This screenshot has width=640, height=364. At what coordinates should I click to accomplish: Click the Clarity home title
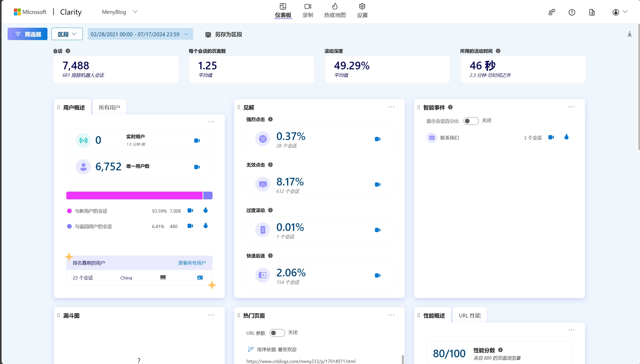click(71, 12)
